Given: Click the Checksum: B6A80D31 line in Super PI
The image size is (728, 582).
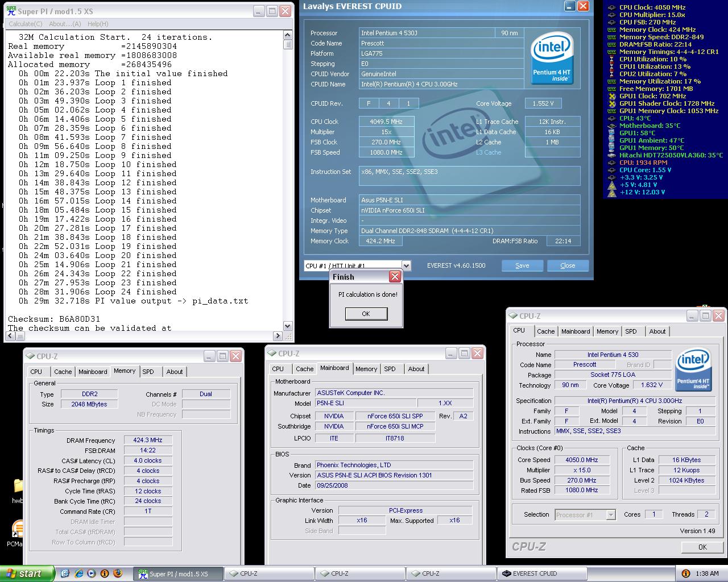Looking at the screenshot, I should coord(54,319).
